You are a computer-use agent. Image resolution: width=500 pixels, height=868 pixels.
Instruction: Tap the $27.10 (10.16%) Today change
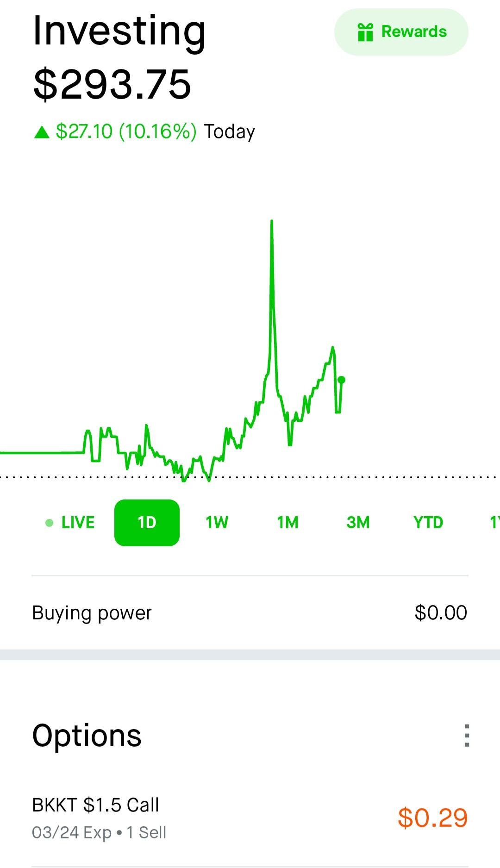155,131
